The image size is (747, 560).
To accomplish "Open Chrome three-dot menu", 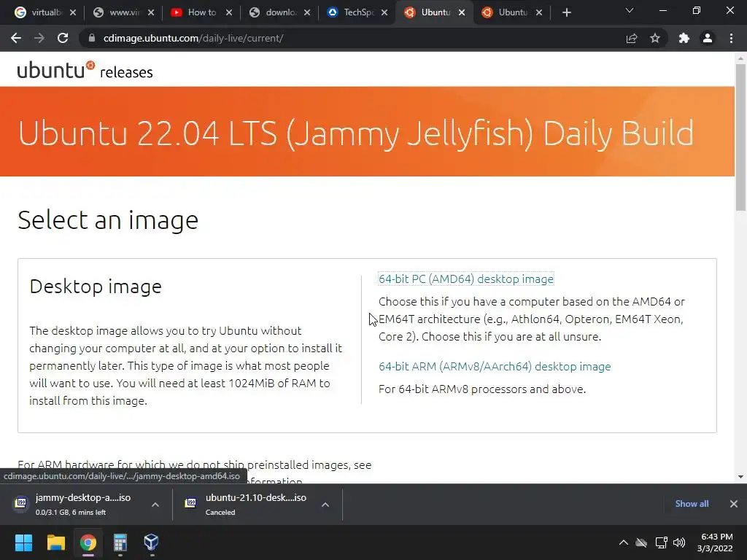I will click(x=731, y=38).
